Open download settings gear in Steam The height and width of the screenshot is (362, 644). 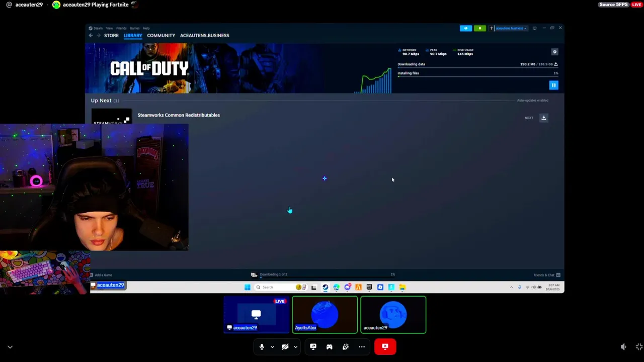point(554,52)
